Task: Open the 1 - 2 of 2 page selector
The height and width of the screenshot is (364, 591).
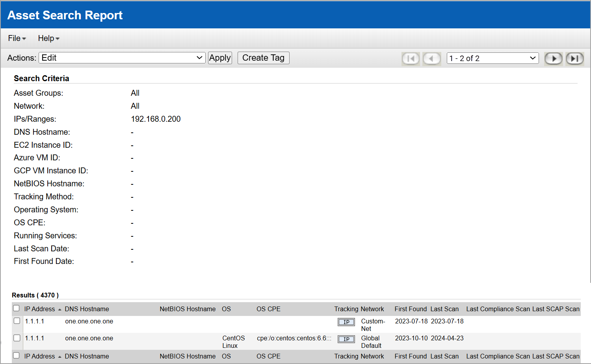Action: pyautogui.click(x=492, y=58)
